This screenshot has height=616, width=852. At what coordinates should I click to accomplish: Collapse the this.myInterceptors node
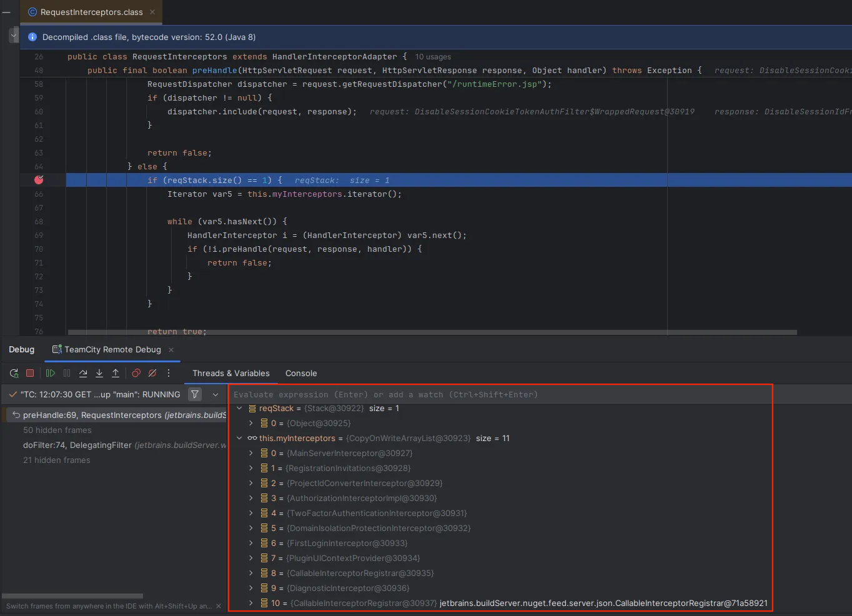click(x=239, y=438)
